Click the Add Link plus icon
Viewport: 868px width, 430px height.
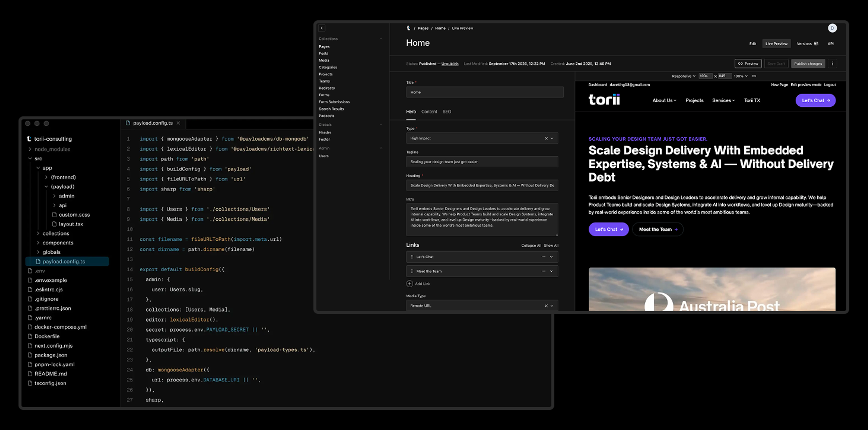409,284
